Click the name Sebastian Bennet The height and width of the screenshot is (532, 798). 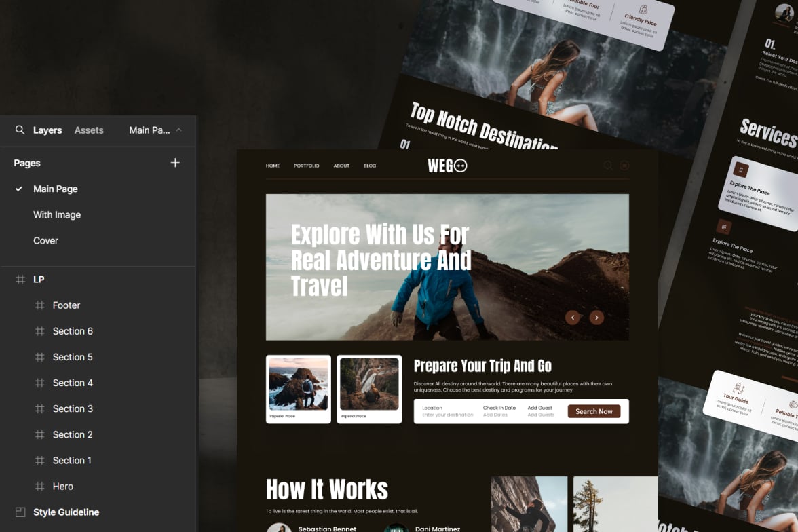(x=327, y=529)
